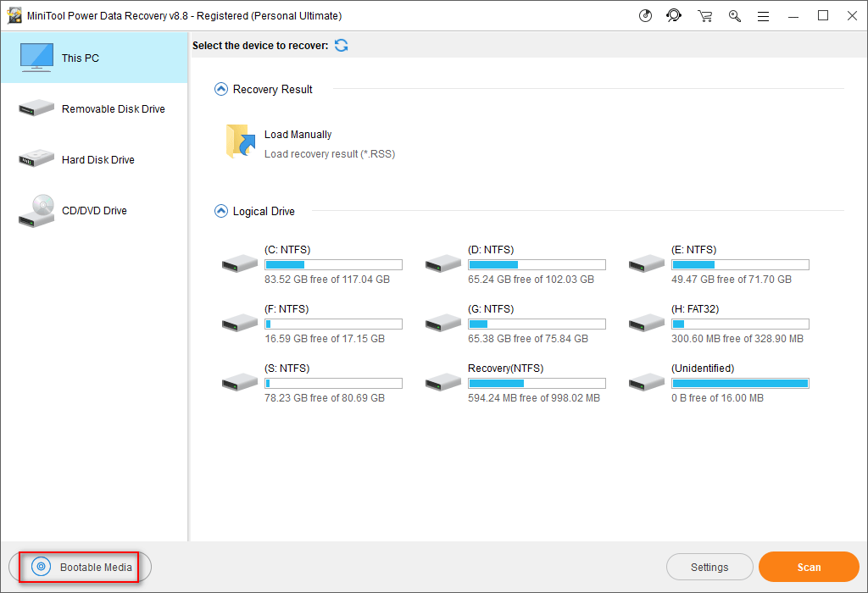Collapse the Recovery Result section
Image resolution: width=868 pixels, height=593 pixels.
tap(220, 88)
